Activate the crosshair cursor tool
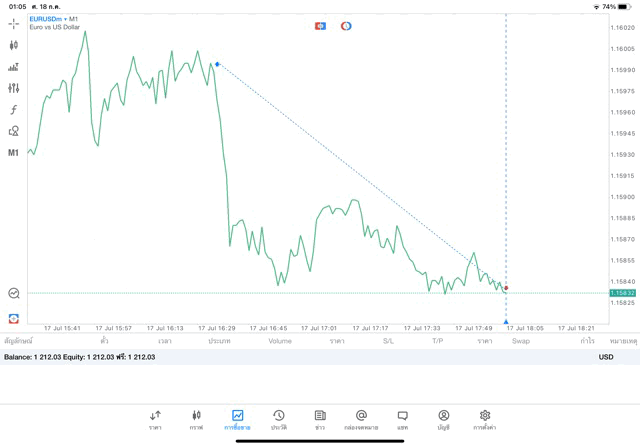 click(14, 24)
